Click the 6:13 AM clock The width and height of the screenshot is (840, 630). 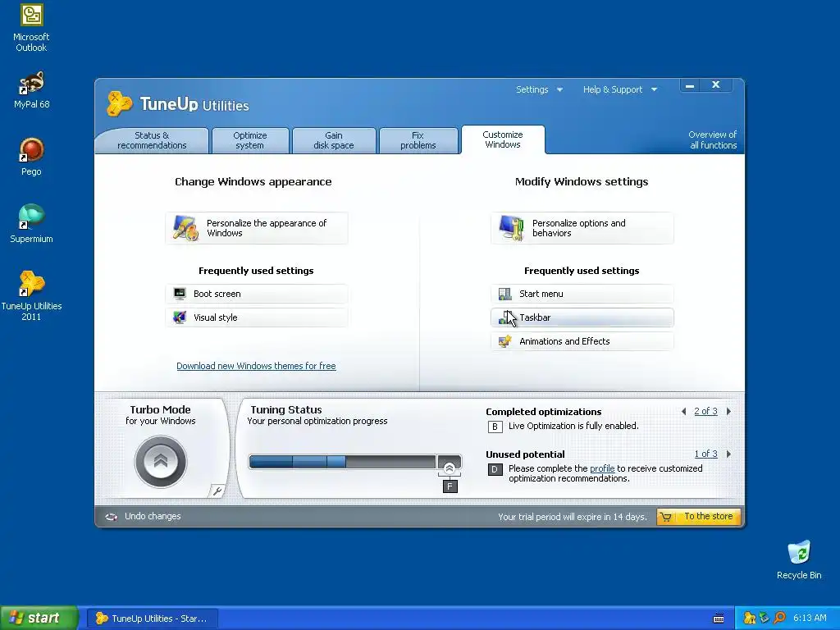click(x=810, y=619)
